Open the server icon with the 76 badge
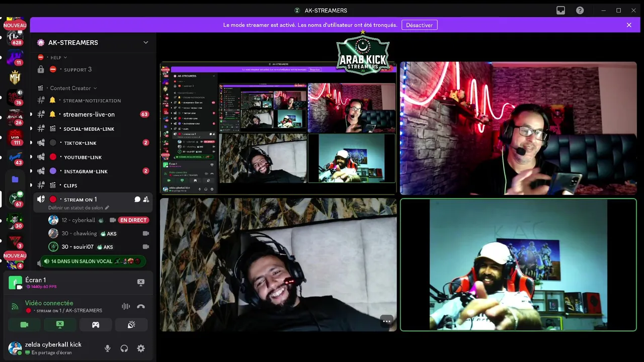The height and width of the screenshot is (362, 644). point(16,97)
